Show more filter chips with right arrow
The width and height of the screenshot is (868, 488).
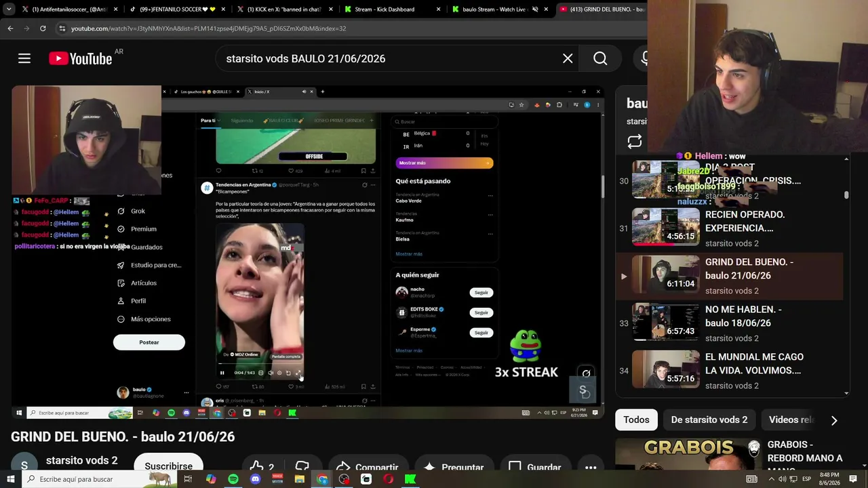pyautogui.click(x=834, y=420)
